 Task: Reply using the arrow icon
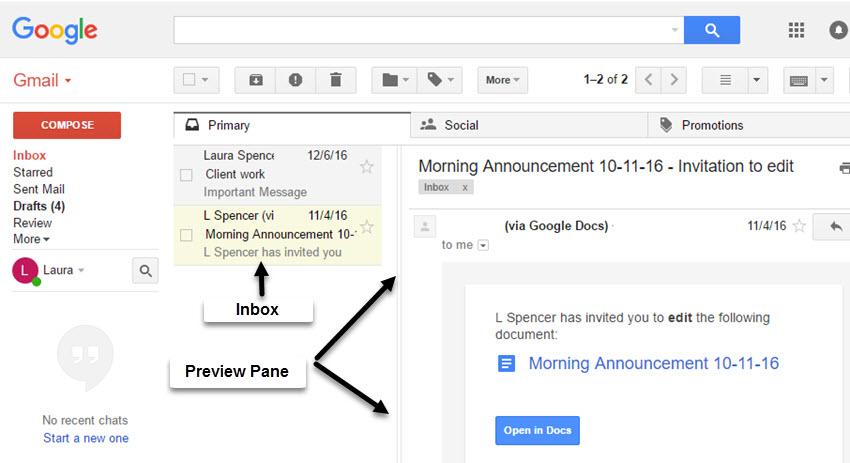[x=835, y=227]
